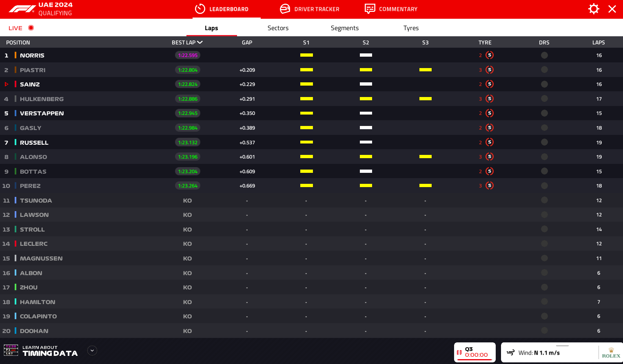Click Perez's gap +0.669
This screenshot has width=623, height=364.
click(247, 186)
